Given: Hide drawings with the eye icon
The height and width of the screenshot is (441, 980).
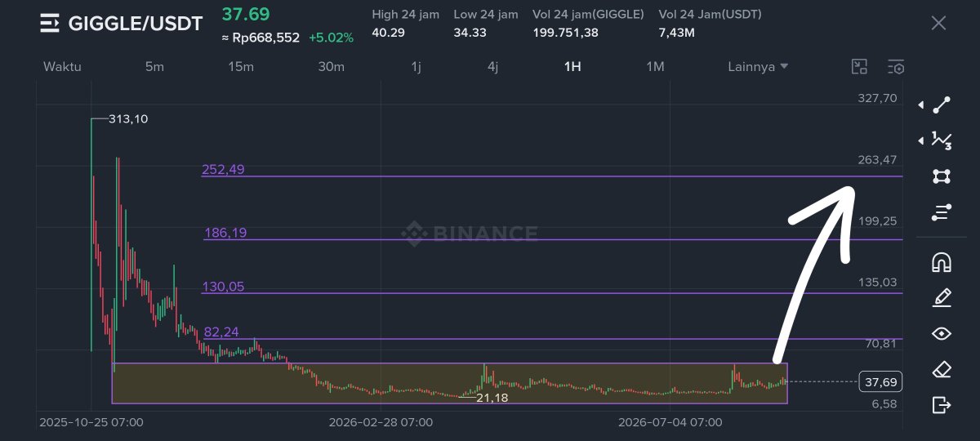Looking at the screenshot, I should coord(942,333).
